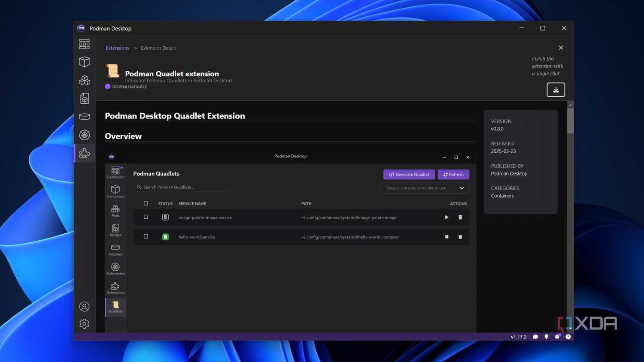Select the Extensions puzzle icon in main sidebar
The width and height of the screenshot is (644, 362).
(x=85, y=153)
